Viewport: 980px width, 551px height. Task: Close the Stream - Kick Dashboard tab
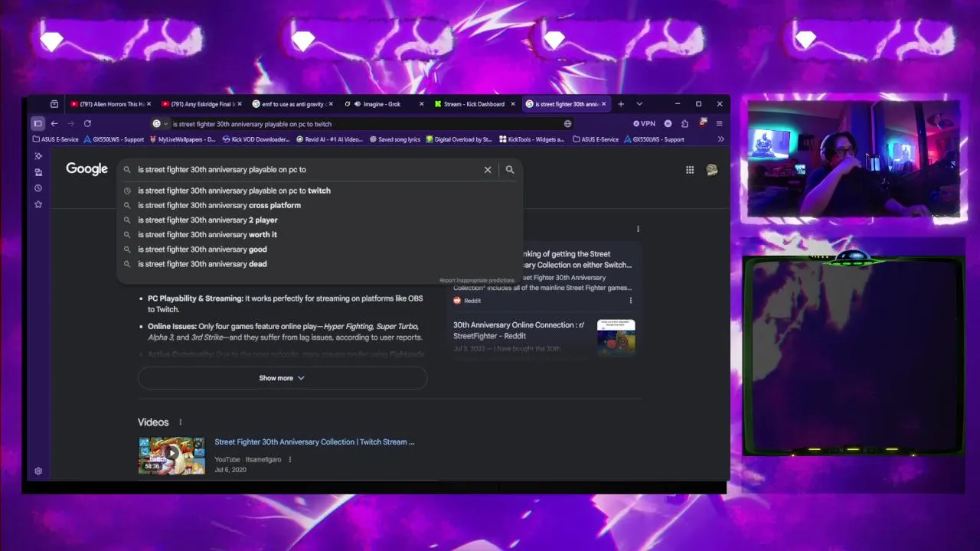click(512, 104)
